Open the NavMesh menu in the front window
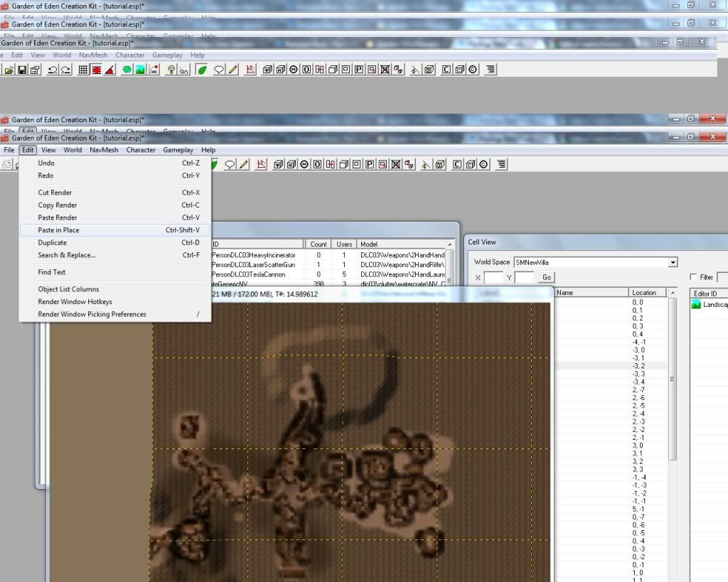Image resolution: width=728 pixels, height=582 pixels. click(104, 150)
